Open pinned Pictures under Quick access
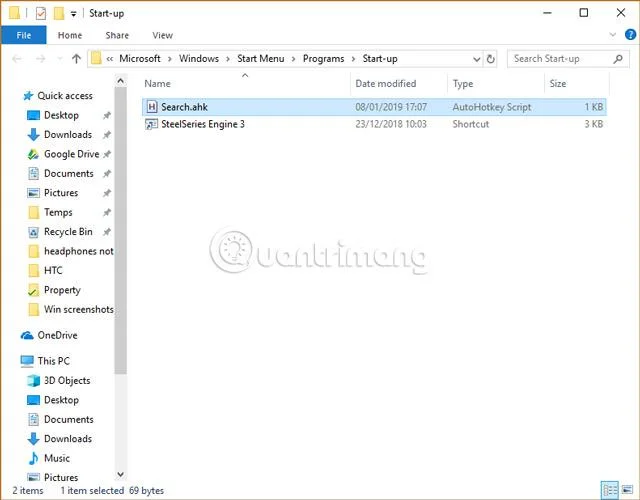Screen dimensions: 640x500 (61, 193)
